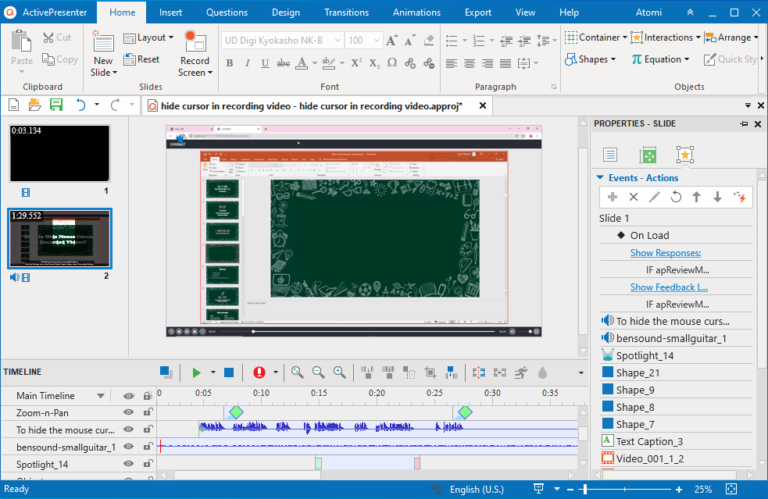Click the Undo arrow

click(x=80, y=105)
